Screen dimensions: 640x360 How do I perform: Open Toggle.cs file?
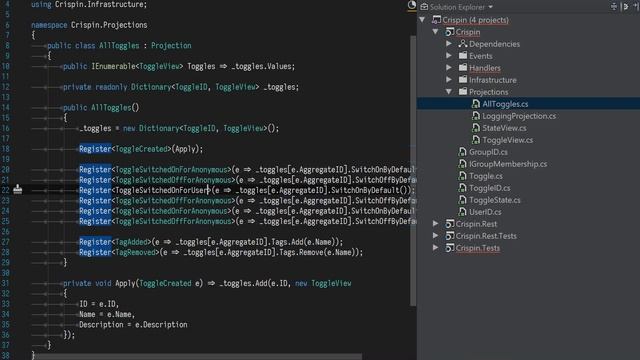coord(485,176)
